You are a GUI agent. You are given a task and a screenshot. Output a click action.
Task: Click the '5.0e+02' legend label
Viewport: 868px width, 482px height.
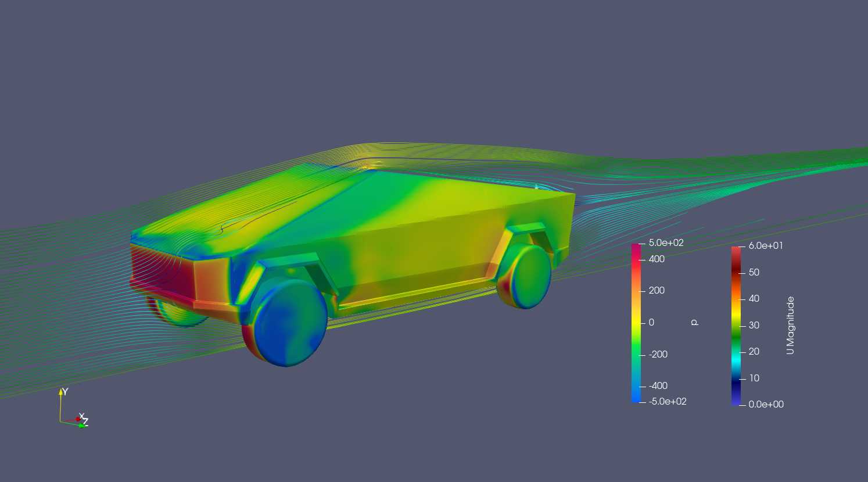[x=666, y=242]
